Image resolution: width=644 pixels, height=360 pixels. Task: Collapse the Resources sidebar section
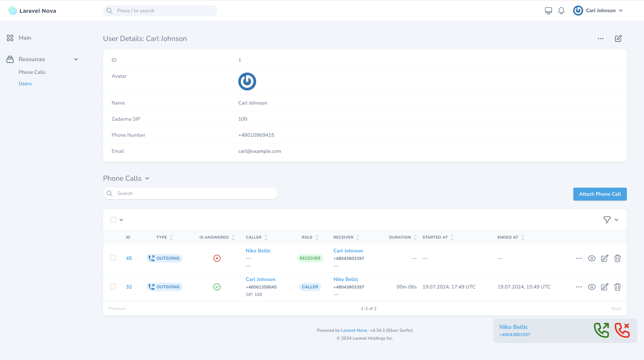pyautogui.click(x=76, y=59)
